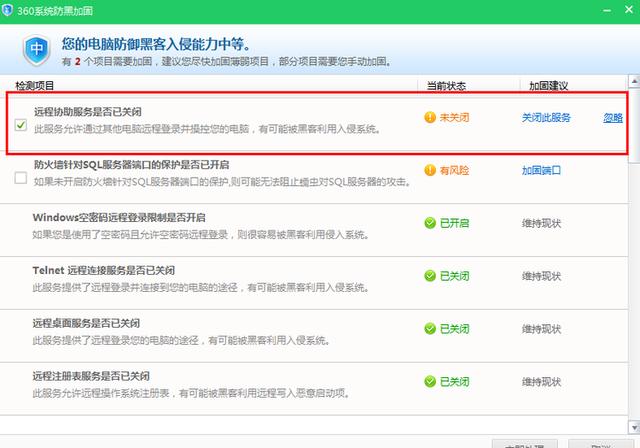640x448 pixels.
Task: Click the 当前状态 column header
Action: pos(446,86)
